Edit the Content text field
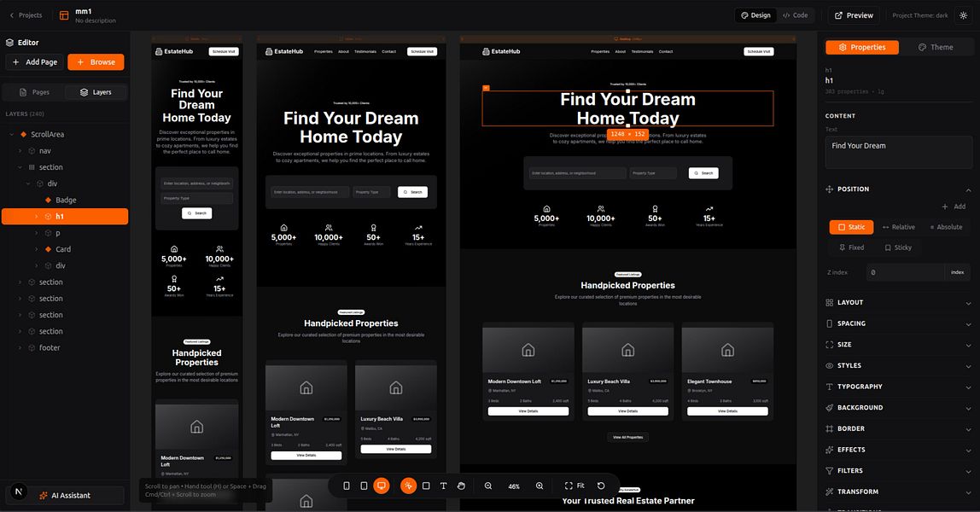 (899, 153)
